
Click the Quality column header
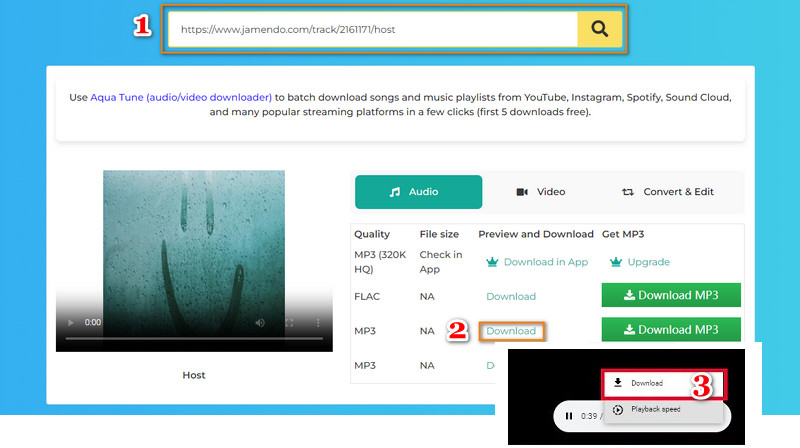tap(372, 234)
